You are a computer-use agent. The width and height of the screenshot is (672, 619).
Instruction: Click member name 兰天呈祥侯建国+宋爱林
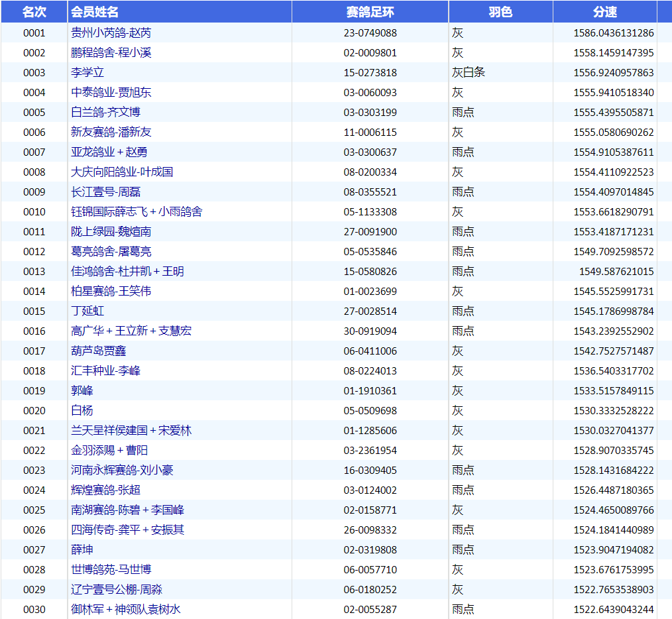[131, 430]
